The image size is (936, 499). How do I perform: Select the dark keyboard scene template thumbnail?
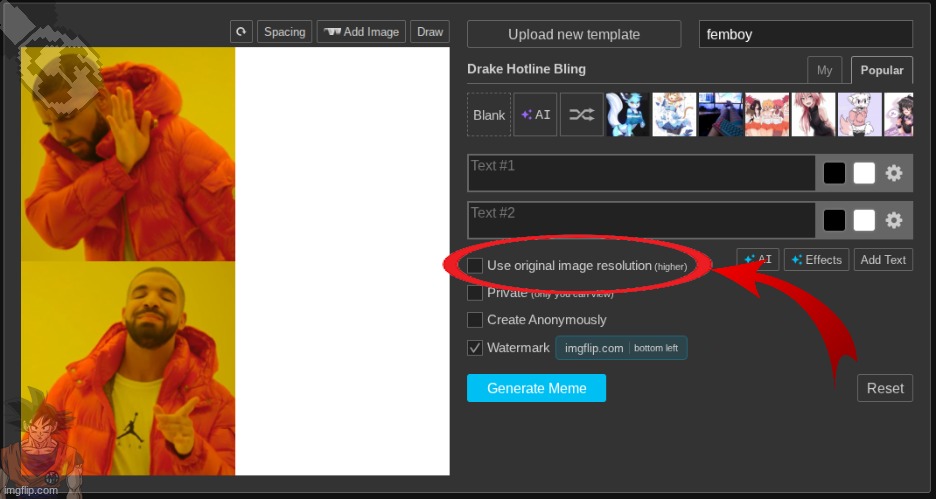pos(721,115)
